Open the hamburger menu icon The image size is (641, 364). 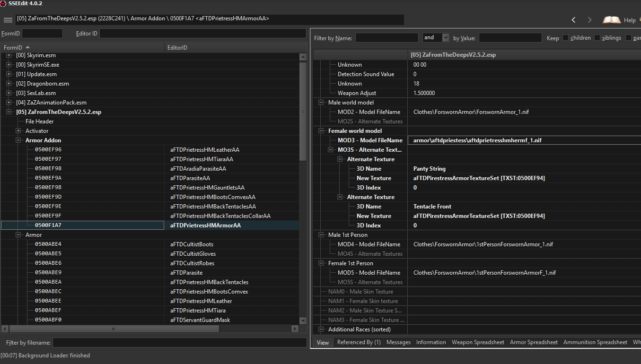point(8,19)
